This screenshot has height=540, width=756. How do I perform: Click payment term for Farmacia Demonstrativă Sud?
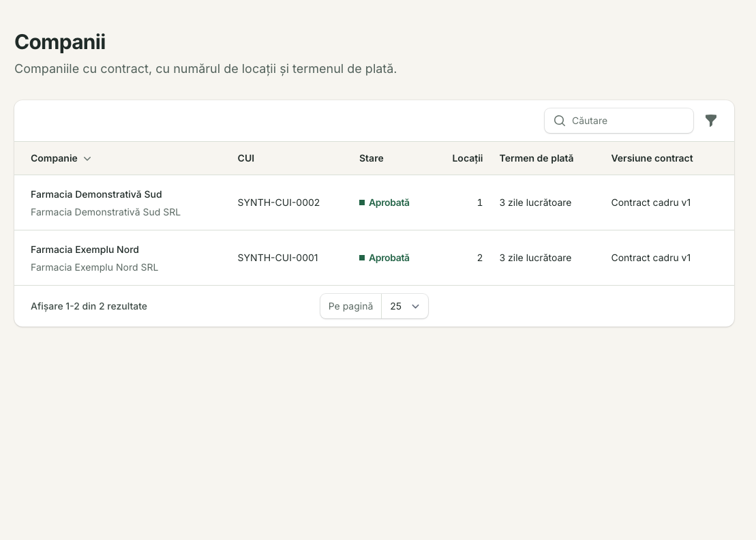(x=535, y=202)
